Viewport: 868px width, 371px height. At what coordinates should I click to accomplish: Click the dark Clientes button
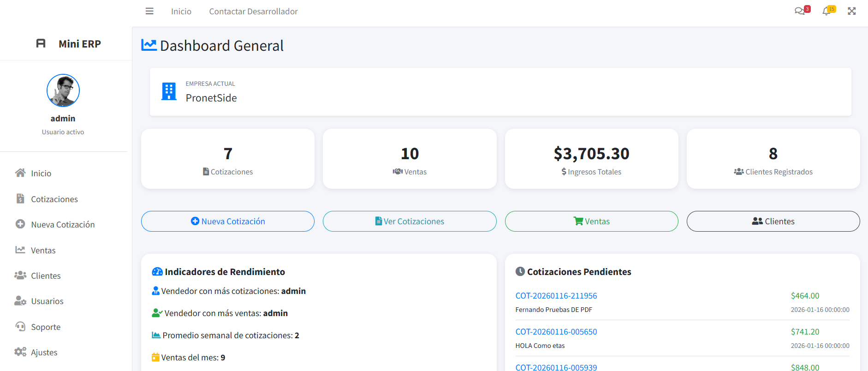(x=773, y=221)
